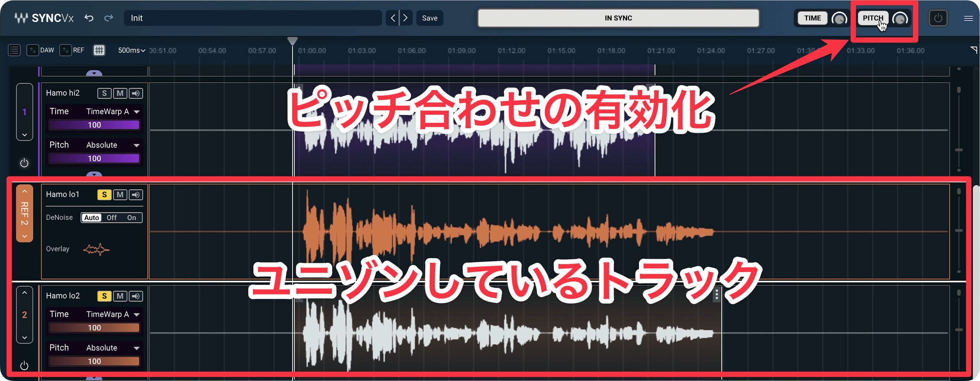Click speaker icon on Hamo lo1

click(136, 195)
